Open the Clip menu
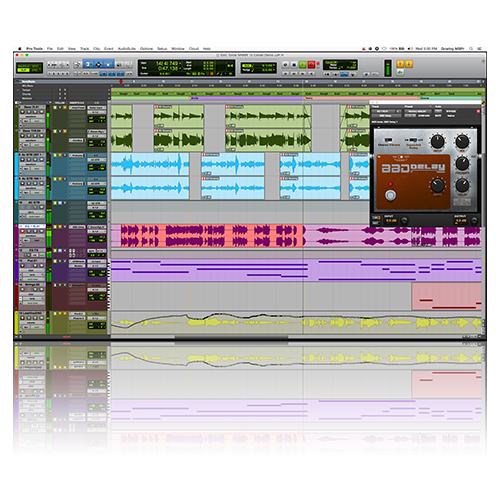The image size is (500, 500). point(97,49)
